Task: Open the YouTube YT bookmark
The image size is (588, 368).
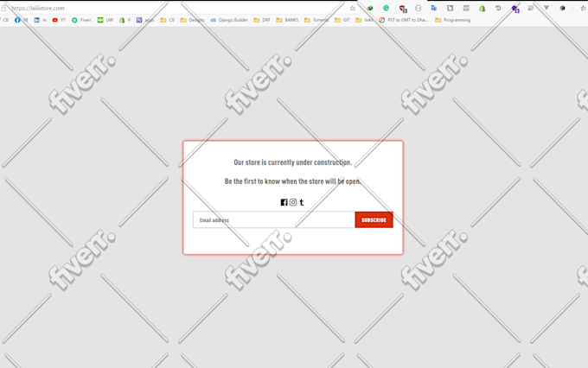Action: click(x=59, y=20)
